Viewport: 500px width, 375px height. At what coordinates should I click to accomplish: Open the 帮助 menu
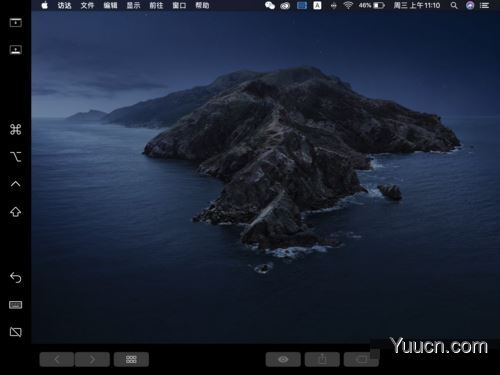(x=202, y=5)
